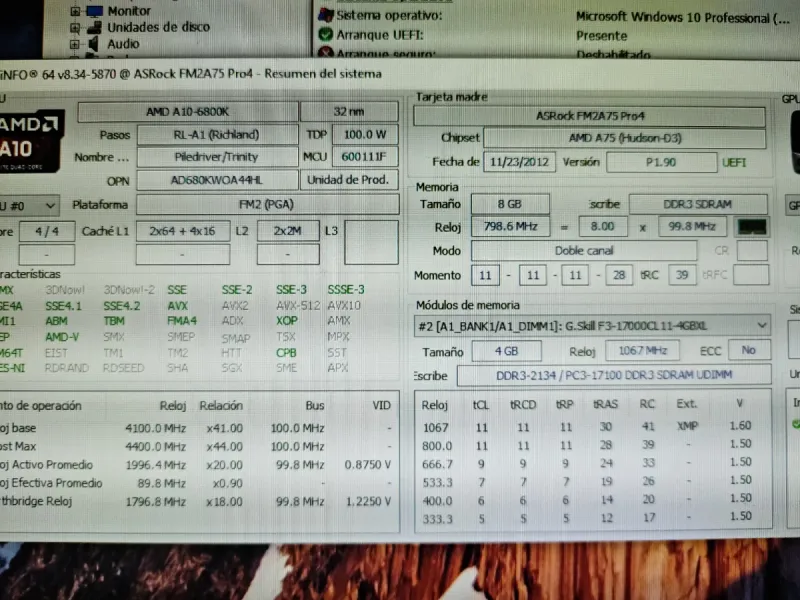Click the Caché L1 2x64 + 4x16 value
This screenshot has height=600, width=800.
pyautogui.click(x=183, y=231)
